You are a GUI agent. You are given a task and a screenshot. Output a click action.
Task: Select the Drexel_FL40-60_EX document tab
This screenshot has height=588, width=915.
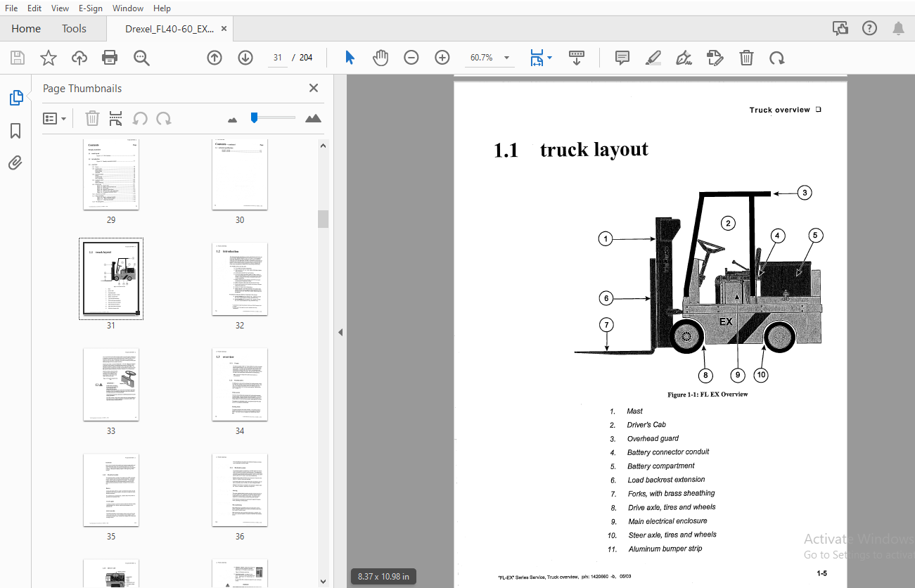169,29
